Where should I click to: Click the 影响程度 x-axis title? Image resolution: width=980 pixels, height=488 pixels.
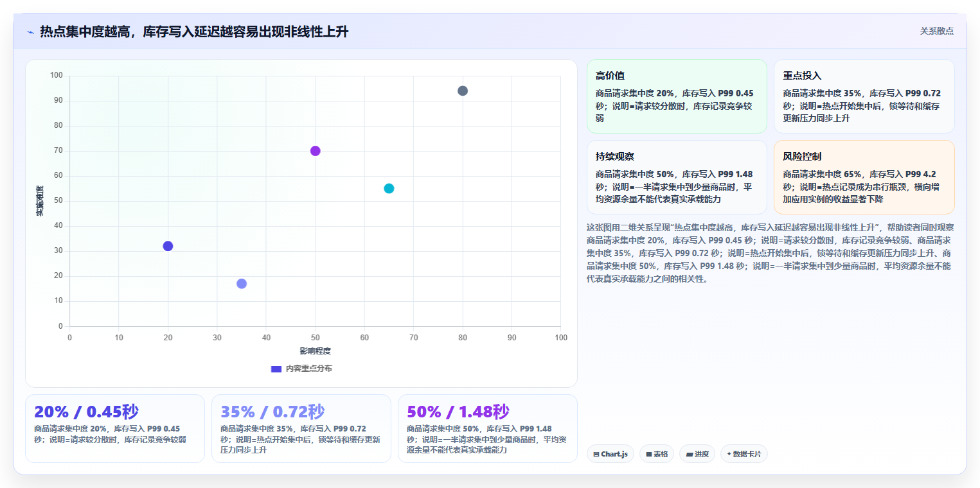(x=315, y=351)
